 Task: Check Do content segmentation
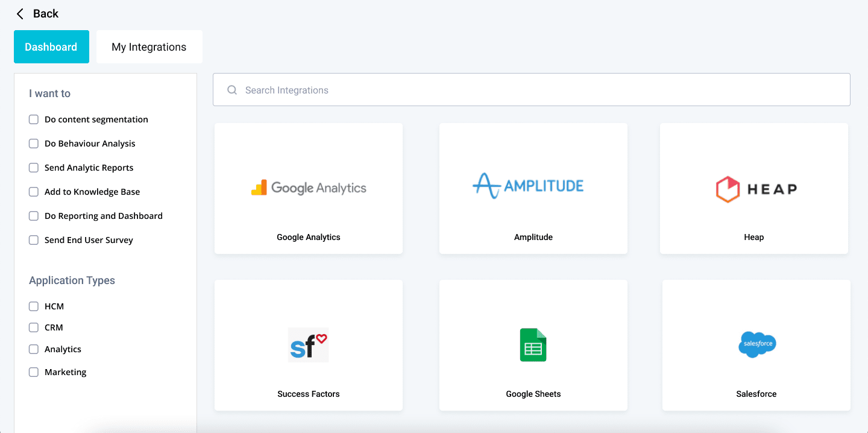(34, 119)
